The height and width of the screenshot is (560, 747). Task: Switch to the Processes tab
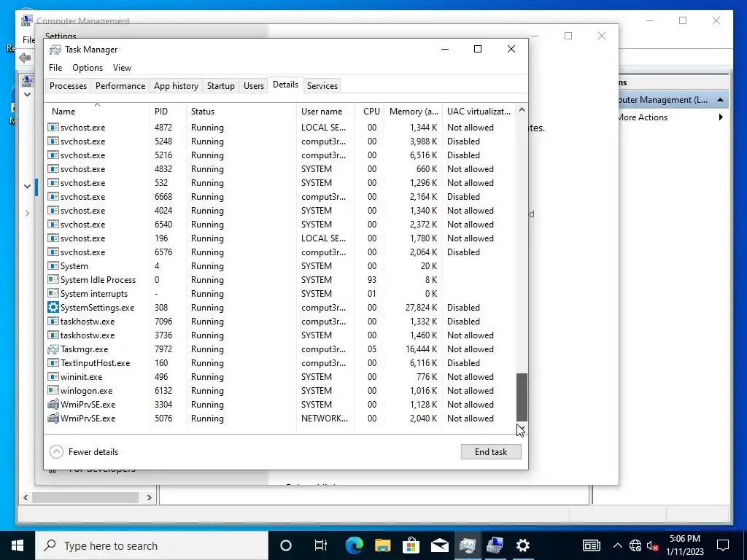tap(68, 86)
